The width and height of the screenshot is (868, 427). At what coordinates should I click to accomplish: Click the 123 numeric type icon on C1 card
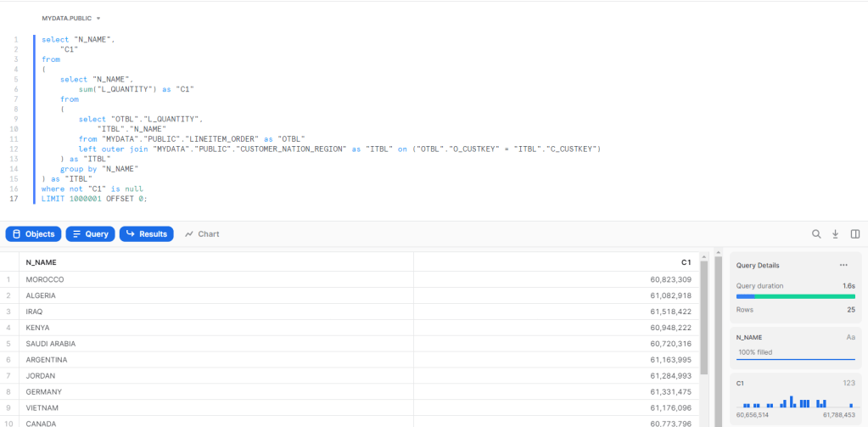click(x=847, y=383)
